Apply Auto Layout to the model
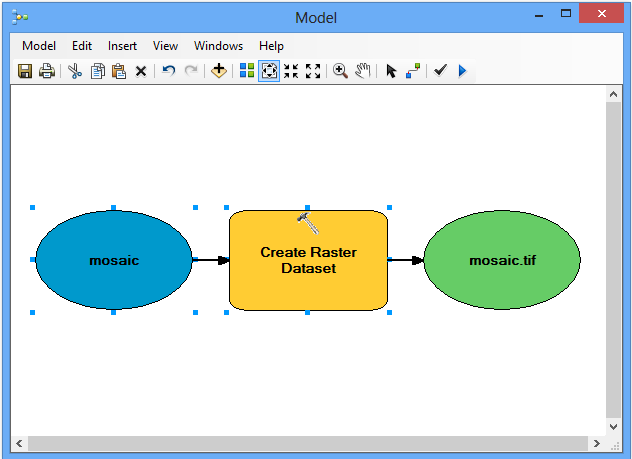Screen dimensions: 632x459 pyautogui.click(x=246, y=71)
